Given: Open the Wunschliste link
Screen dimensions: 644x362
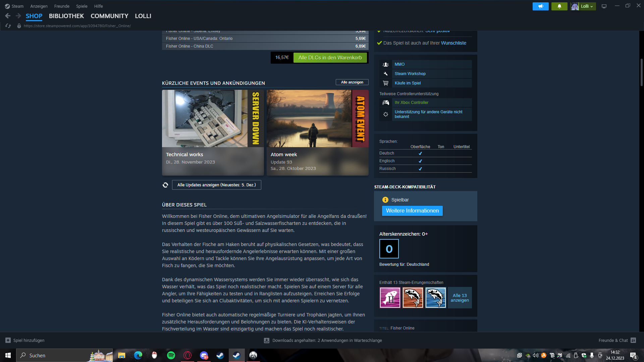Looking at the screenshot, I should [x=453, y=43].
